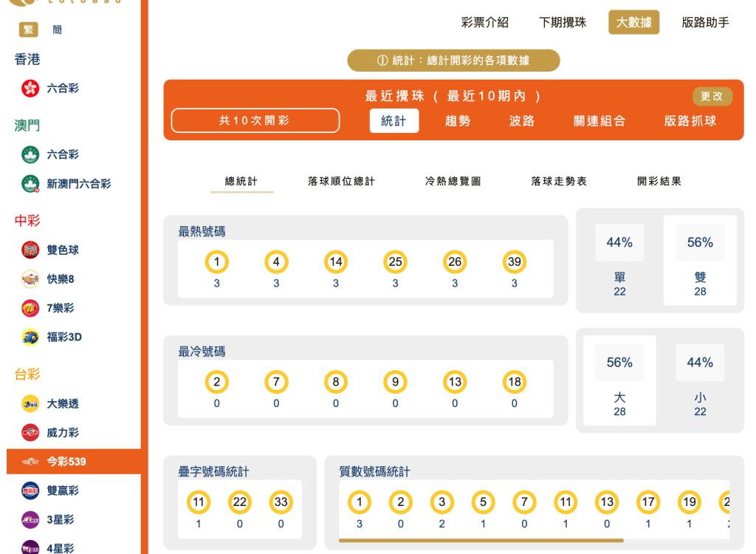The width and height of the screenshot is (756, 554).
Task: Toggle 繁 (traditional) language mode
Action: click(26, 30)
